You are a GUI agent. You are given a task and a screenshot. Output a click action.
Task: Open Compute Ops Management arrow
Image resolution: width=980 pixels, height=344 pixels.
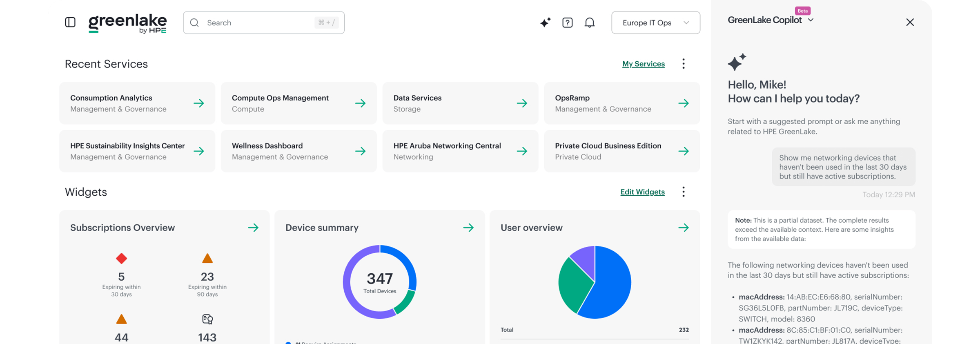point(361,103)
